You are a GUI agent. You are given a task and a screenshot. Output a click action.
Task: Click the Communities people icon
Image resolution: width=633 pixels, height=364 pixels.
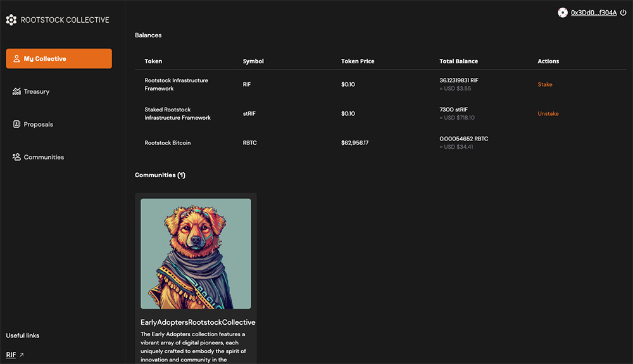pos(16,157)
